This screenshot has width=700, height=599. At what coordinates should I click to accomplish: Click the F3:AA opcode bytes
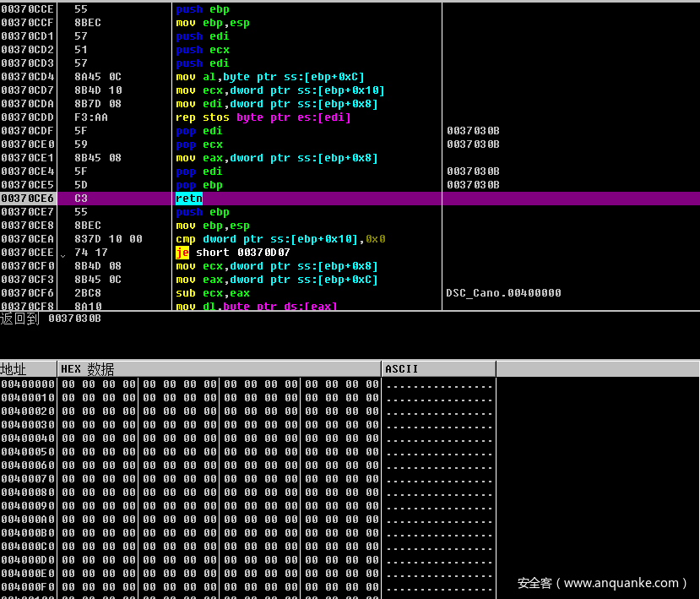click(90, 117)
